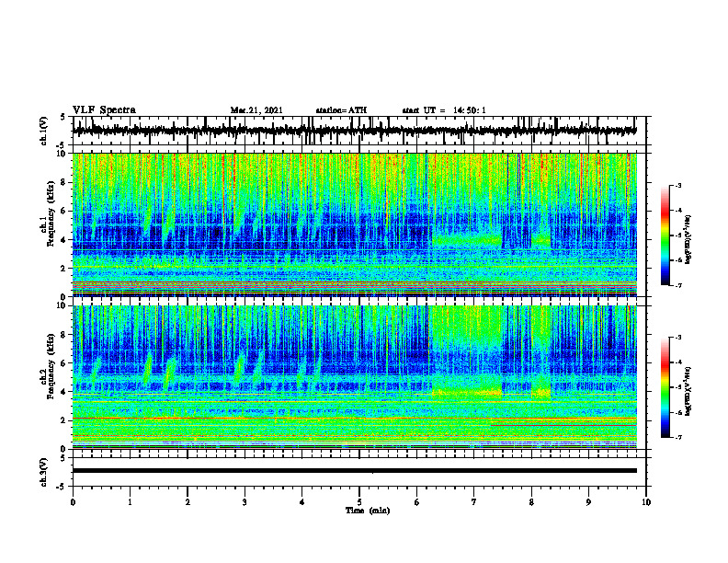Click the "-5" lower tick of ch.3(V) axis
The image size is (728, 563).
[62, 487]
